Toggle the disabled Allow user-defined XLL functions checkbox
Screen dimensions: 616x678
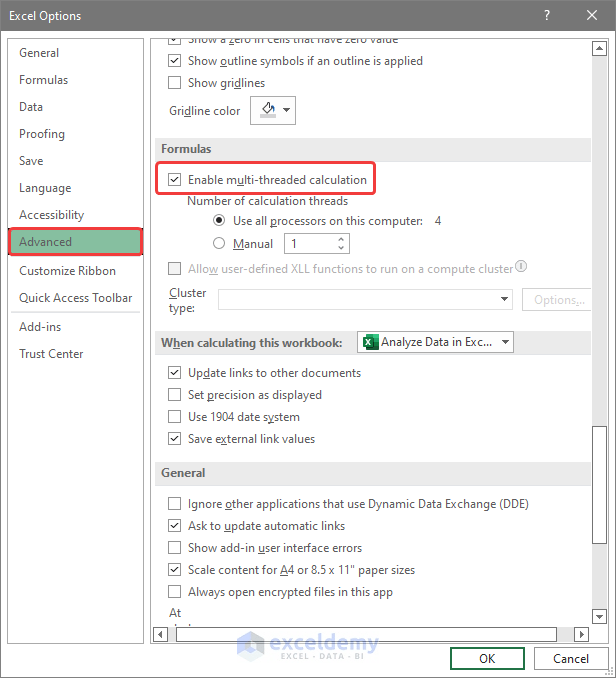(175, 269)
